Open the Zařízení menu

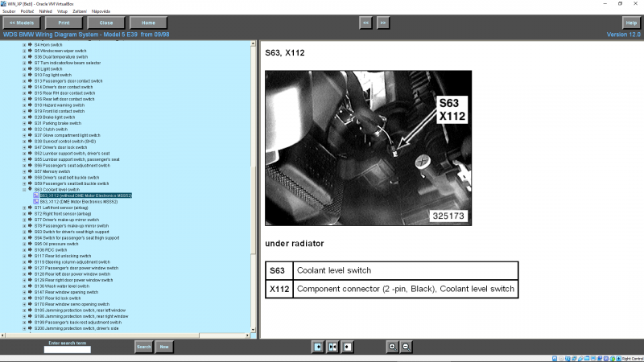80,11
